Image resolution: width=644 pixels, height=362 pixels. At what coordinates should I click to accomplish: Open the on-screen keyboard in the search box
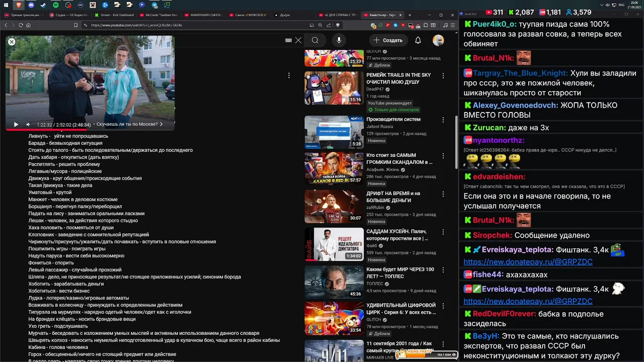click(x=288, y=40)
